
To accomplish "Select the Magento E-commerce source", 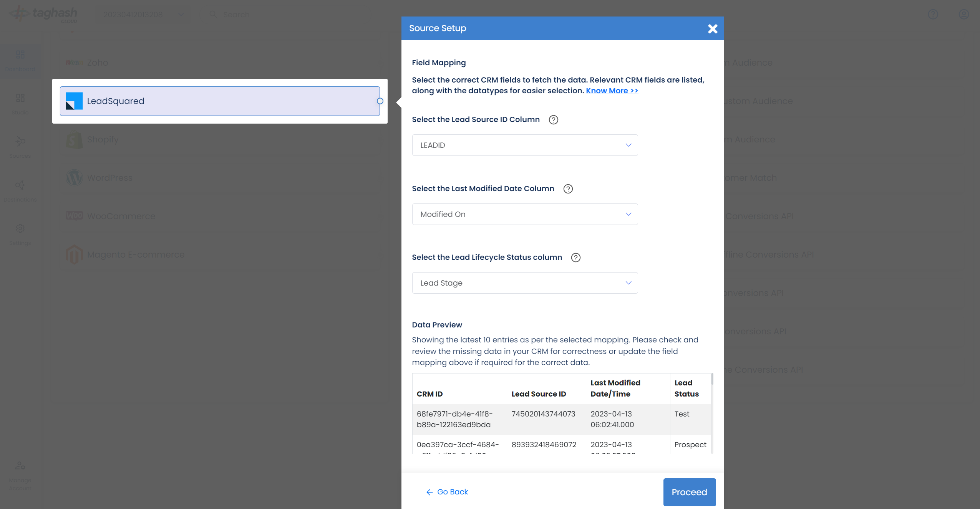I will click(220, 255).
